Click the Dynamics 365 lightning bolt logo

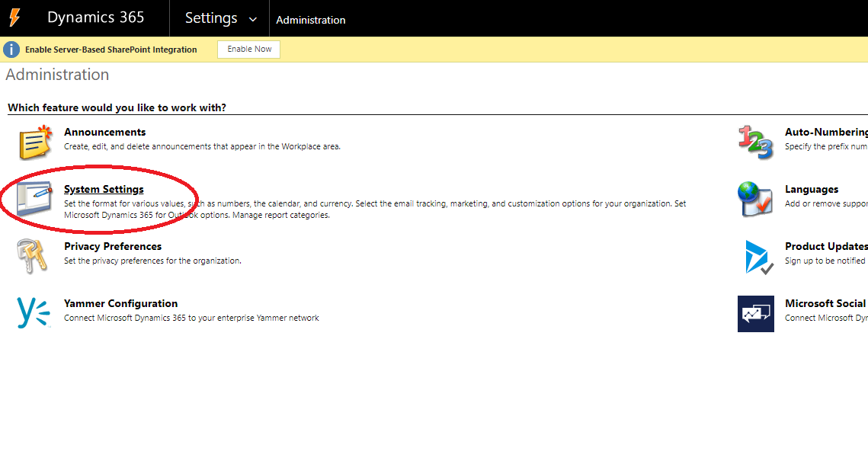click(x=15, y=18)
